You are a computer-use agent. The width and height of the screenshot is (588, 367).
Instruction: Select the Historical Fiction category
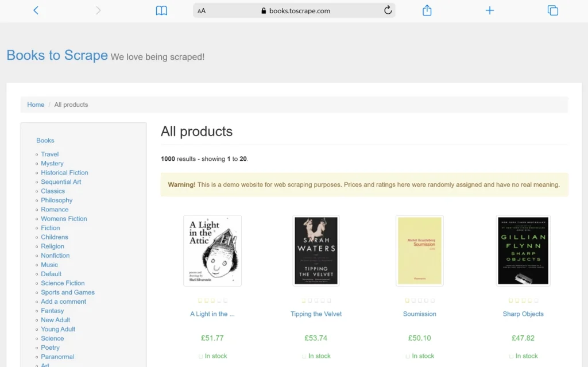(64, 173)
